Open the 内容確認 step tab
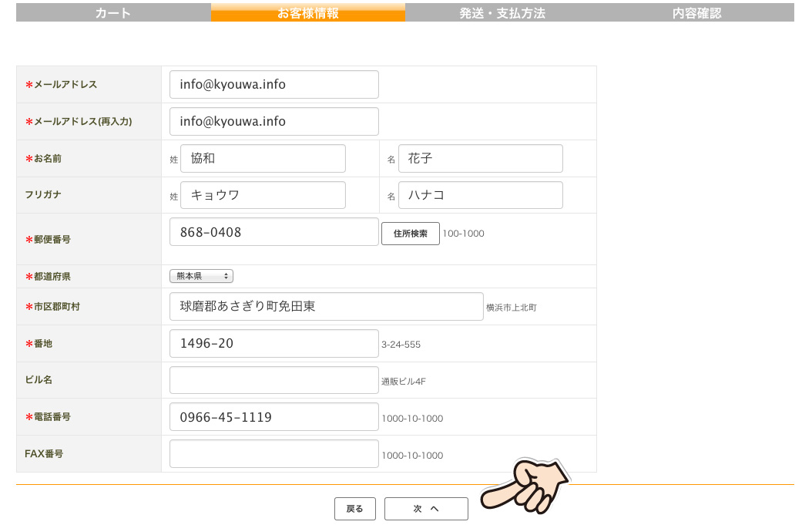Viewport: 812px width, 525px height. 696,13
